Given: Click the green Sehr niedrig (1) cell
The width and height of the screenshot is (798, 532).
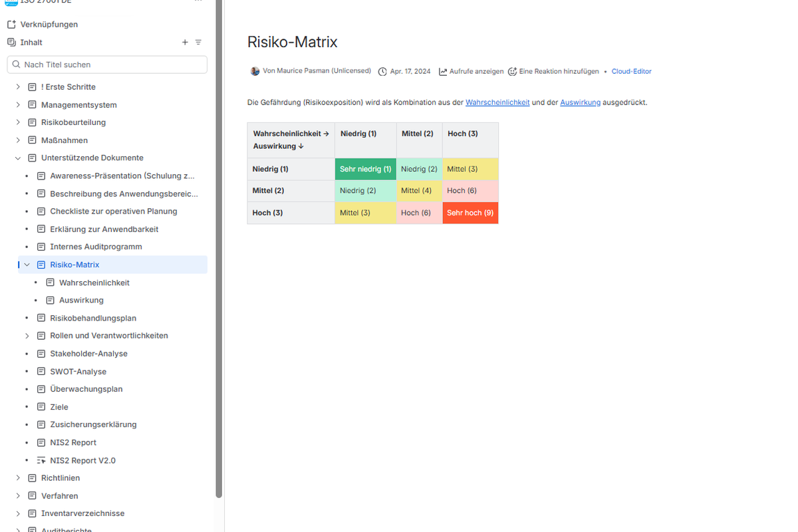Looking at the screenshot, I should [366, 169].
